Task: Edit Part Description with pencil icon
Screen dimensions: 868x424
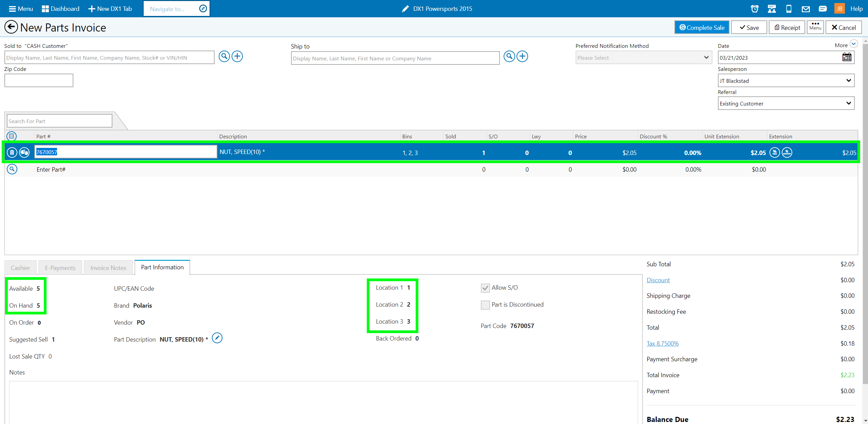Action: [x=217, y=338]
